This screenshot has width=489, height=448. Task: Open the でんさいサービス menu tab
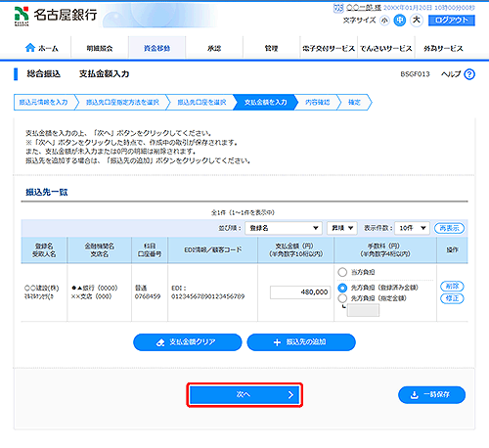[x=386, y=48]
